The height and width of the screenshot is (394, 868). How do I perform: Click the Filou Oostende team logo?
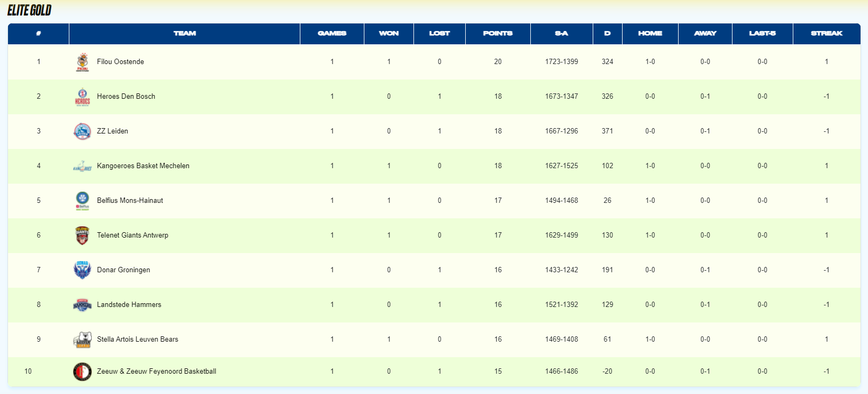82,62
